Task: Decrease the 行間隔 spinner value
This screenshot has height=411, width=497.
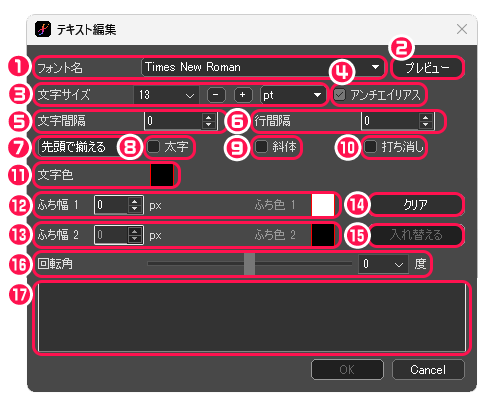Action: 425,124
